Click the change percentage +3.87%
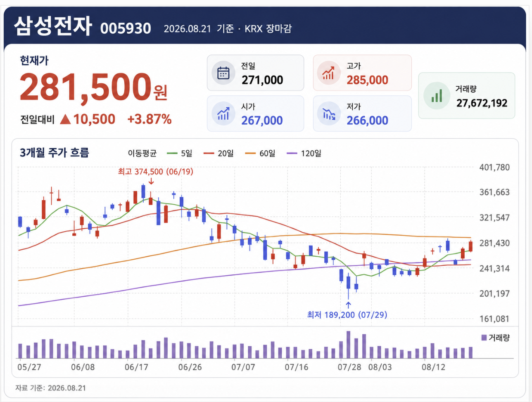 (x=150, y=119)
